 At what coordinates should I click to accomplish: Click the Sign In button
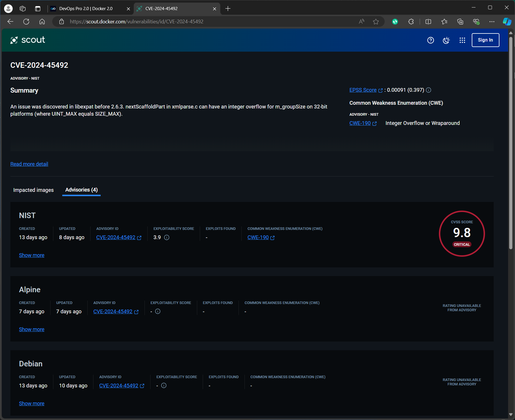click(485, 40)
